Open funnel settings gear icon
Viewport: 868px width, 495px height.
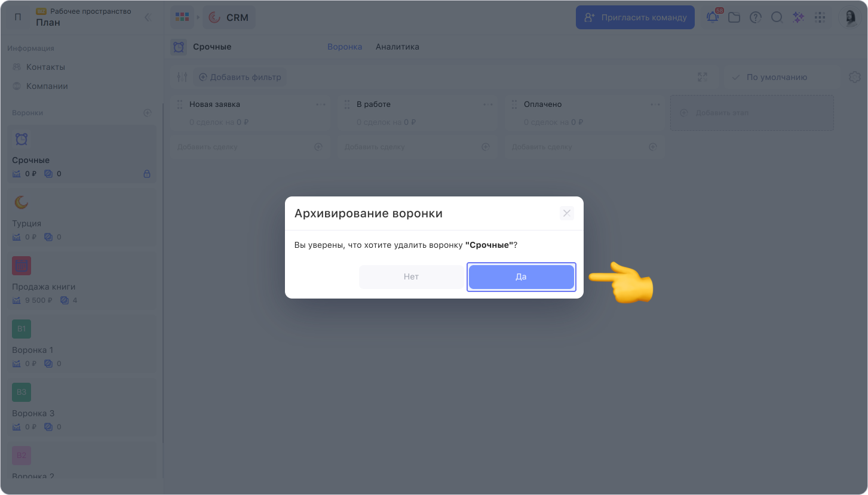854,77
